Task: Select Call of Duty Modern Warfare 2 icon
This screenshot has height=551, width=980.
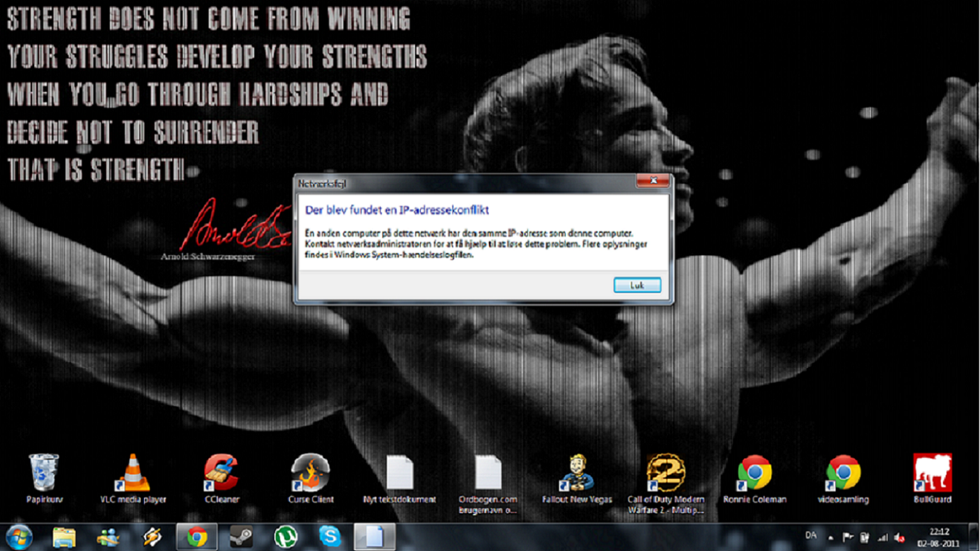Action: (x=665, y=485)
